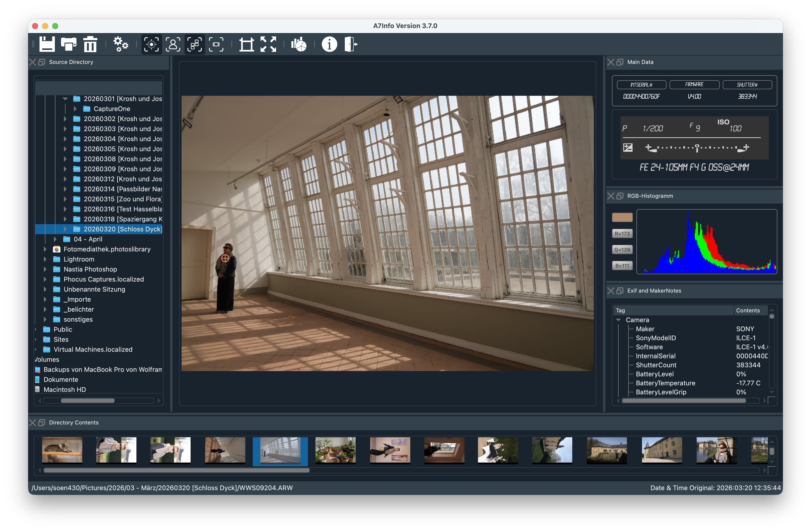The image size is (811, 532).
Task: Click the exit door icon
Action: 351,44
